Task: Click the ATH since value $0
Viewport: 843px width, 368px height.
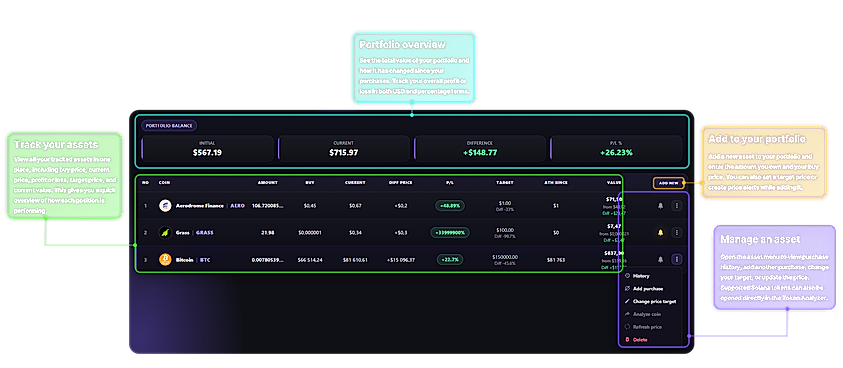Action: pos(556,233)
